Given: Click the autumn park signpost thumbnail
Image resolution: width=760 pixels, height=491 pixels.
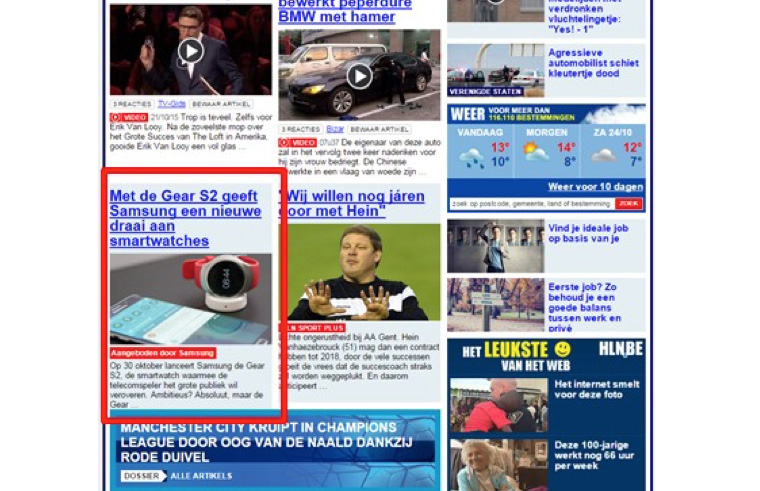Looking at the screenshot, I should 495,304.
